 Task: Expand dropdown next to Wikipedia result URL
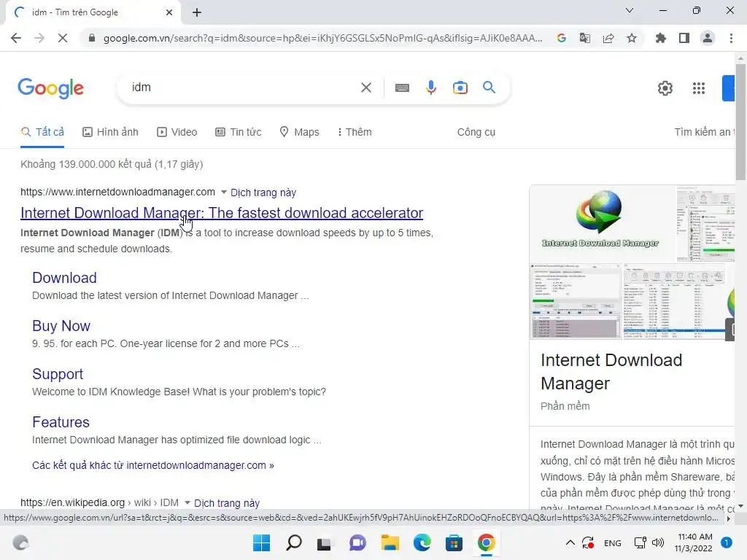[x=187, y=503]
